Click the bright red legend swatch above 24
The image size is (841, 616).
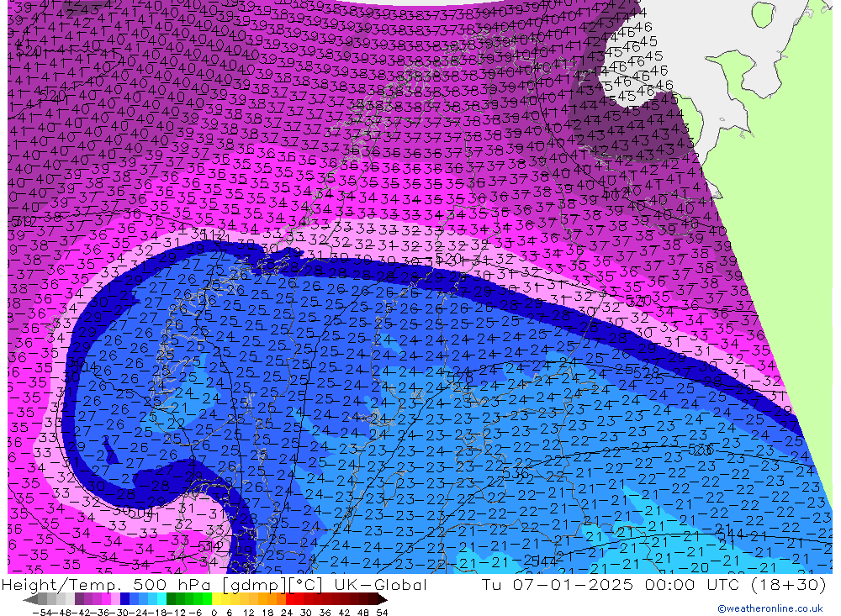(290, 599)
